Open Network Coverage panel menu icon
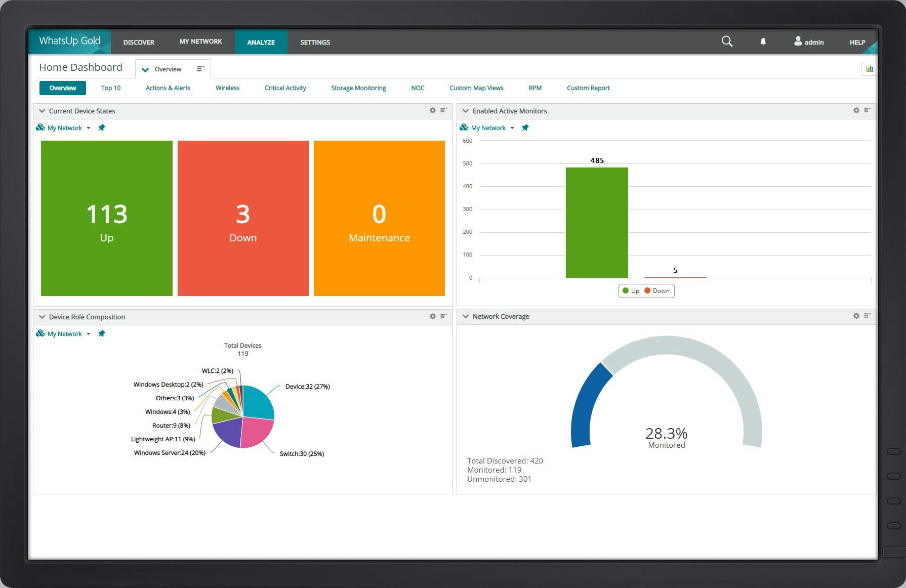Screen dimensions: 906x588 (867, 316)
